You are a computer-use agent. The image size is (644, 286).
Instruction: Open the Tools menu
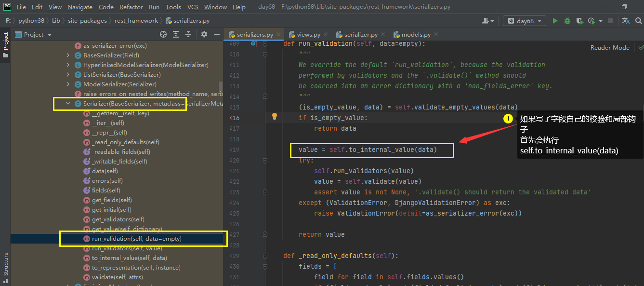(x=173, y=7)
